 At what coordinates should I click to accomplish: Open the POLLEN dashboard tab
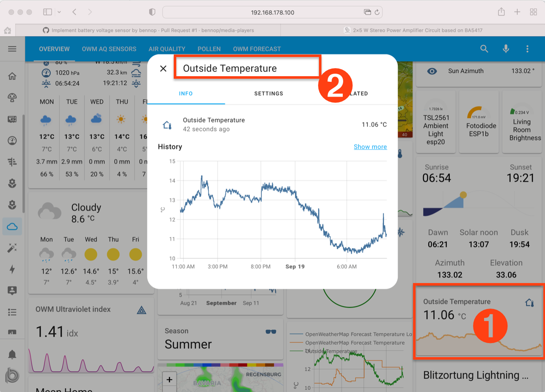(x=209, y=49)
